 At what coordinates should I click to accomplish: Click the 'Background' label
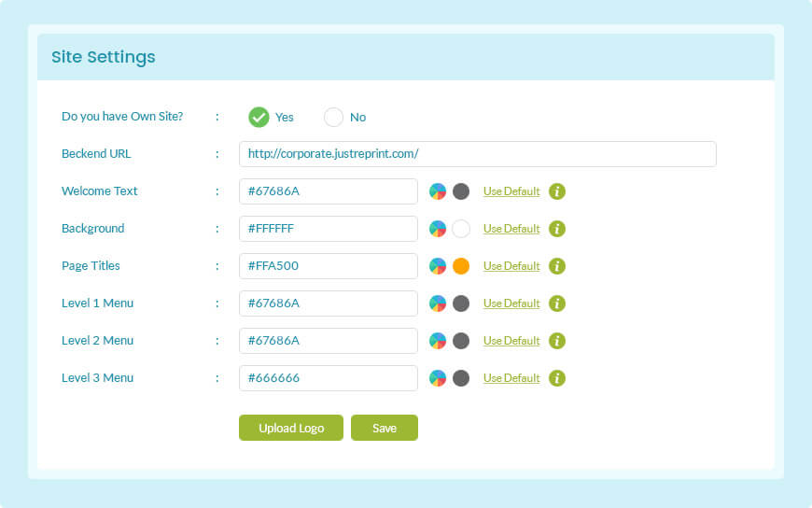click(x=92, y=229)
